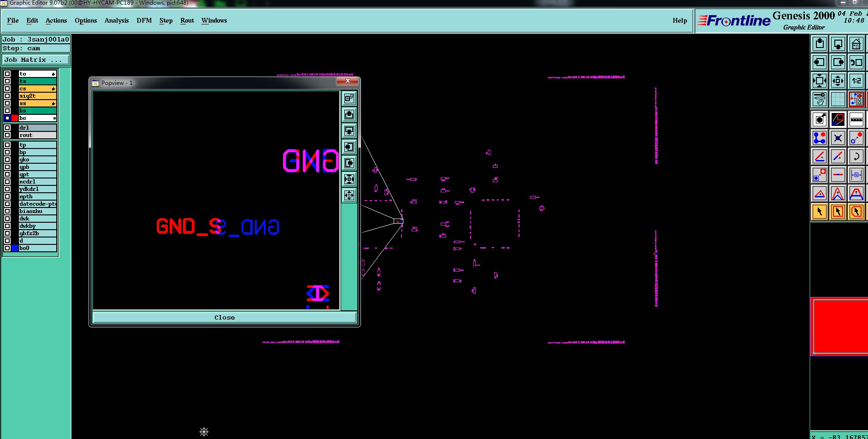Toggle display checkbox for layer gko
868x439 pixels.
tap(7, 160)
